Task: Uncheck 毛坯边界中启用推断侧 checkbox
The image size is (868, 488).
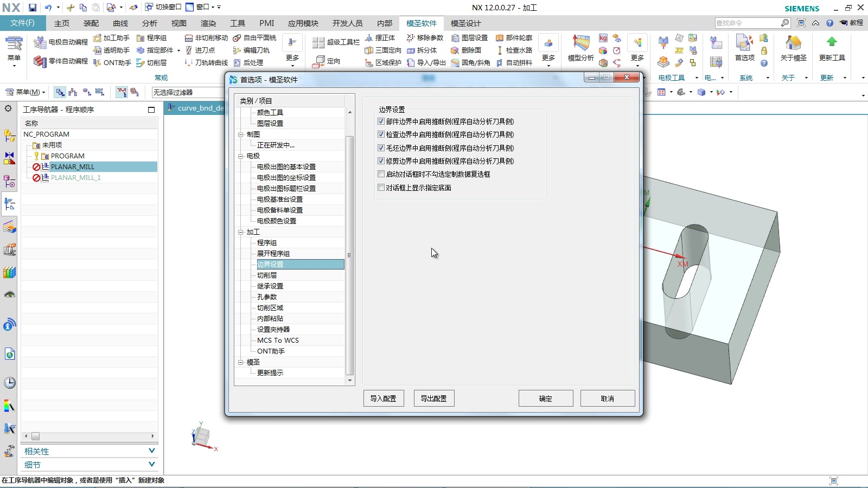Action: [381, 148]
